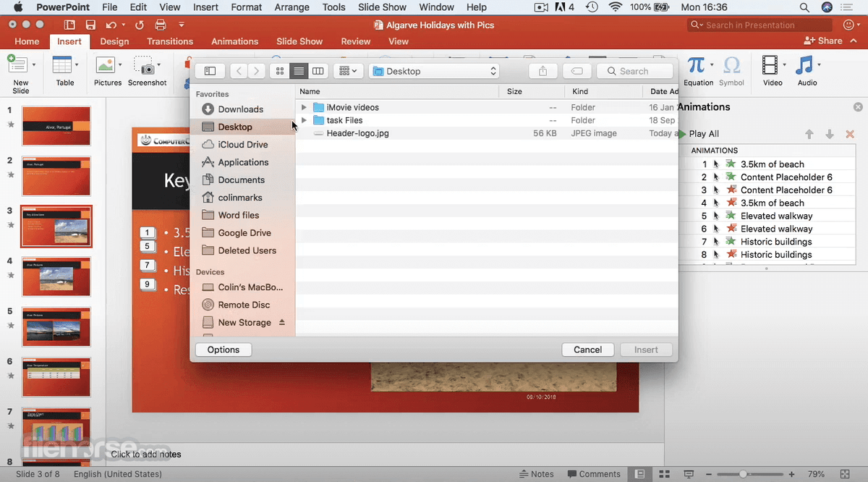The image size is (868, 482).
Task: Click the Redo icon in title bar
Action: [x=139, y=25]
